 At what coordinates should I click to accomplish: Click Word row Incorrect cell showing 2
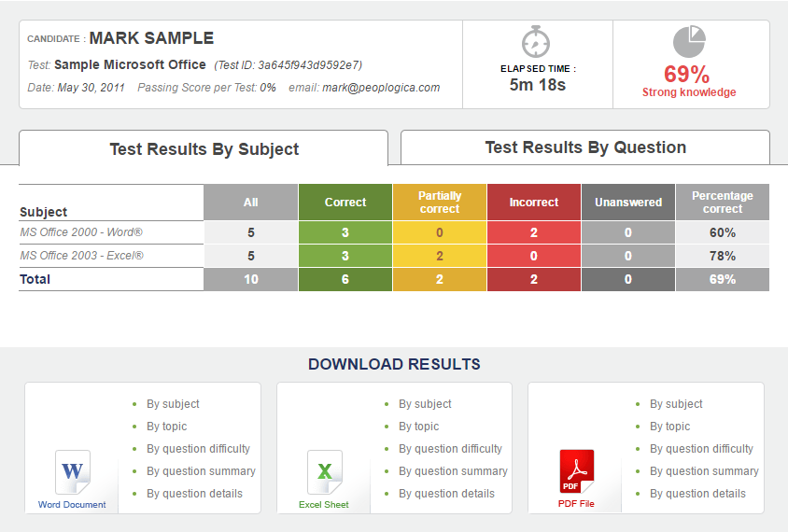(x=534, y=232)
